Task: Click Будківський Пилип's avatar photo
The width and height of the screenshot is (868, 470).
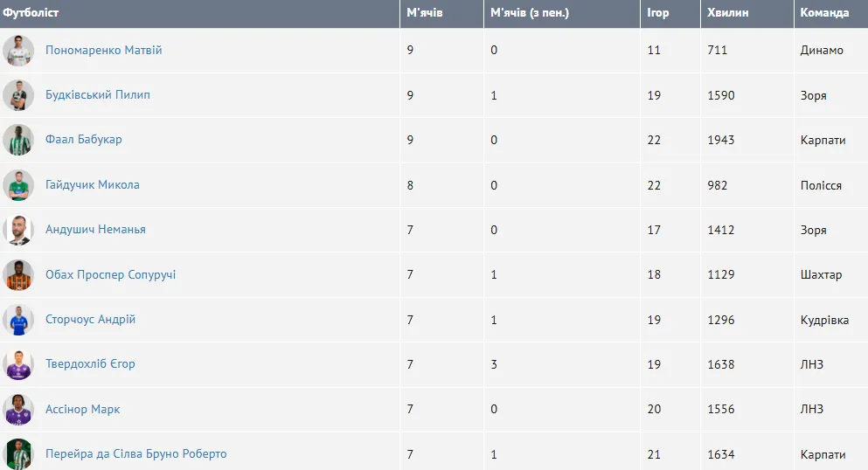Action: pyautogui.click(x=17, y=95)
